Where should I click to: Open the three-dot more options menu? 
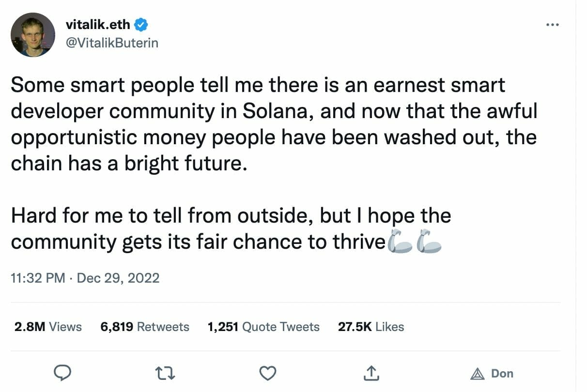553,25
